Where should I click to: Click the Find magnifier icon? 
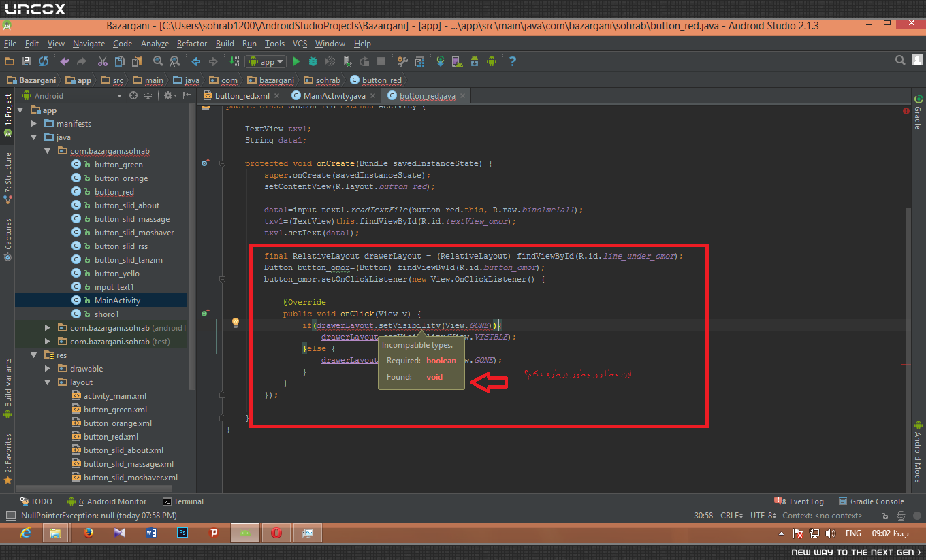[x=158, y=61]
